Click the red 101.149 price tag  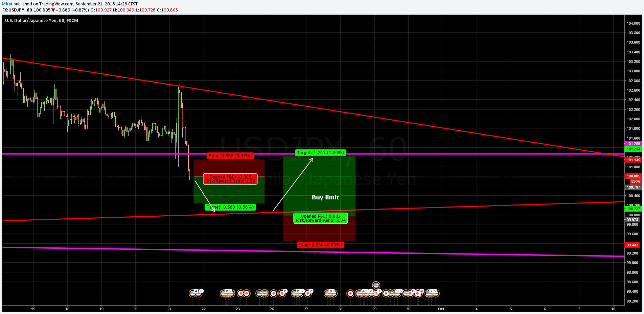pyautogui.click(x=633, y=160)
